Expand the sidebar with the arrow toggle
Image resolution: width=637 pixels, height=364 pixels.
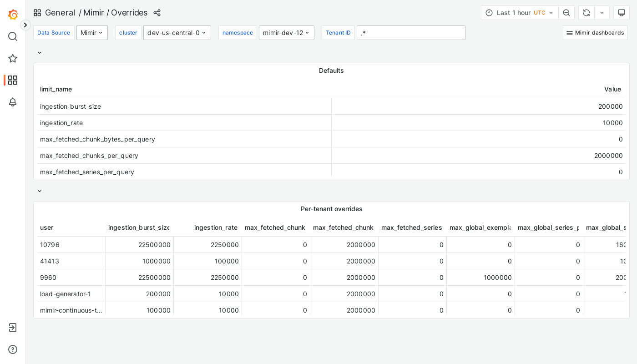coord(25,25)
